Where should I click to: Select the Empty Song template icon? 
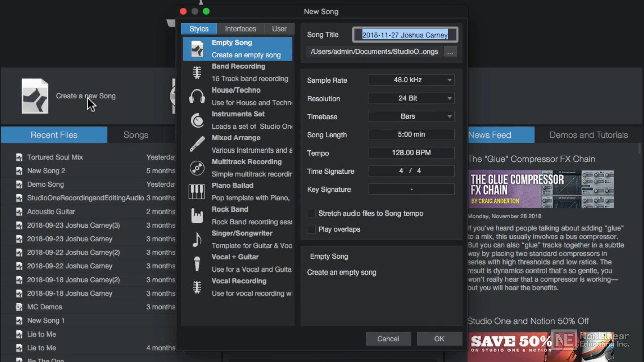(197, 49)
